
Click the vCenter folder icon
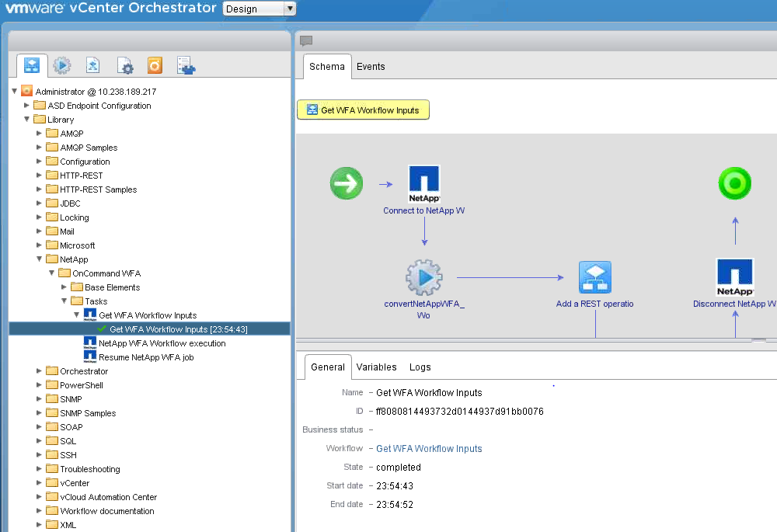(x=52, y=482)
